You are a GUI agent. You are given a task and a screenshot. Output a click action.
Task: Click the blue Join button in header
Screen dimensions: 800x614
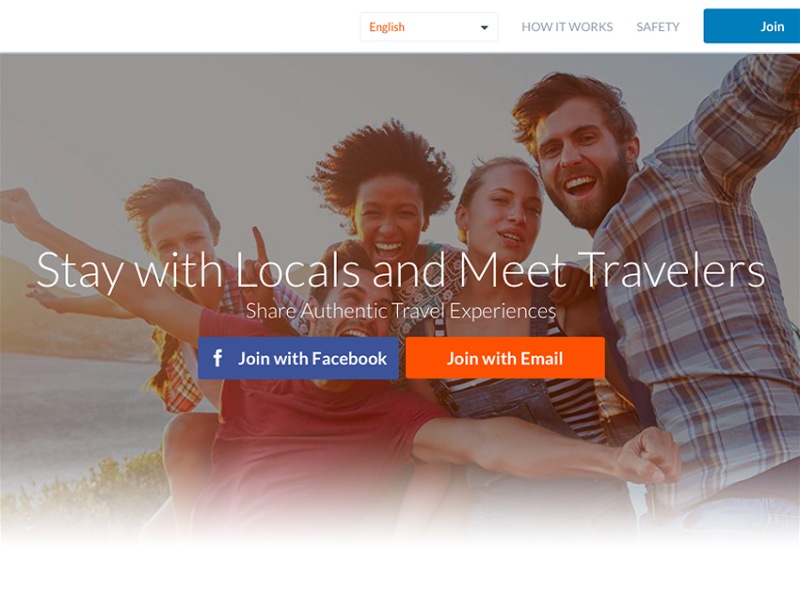(x=752, y=26)
